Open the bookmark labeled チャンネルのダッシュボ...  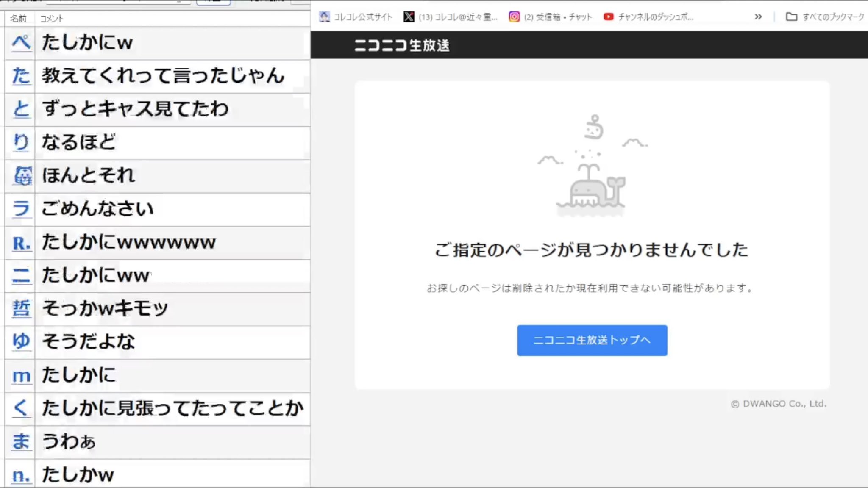(655, 17)
